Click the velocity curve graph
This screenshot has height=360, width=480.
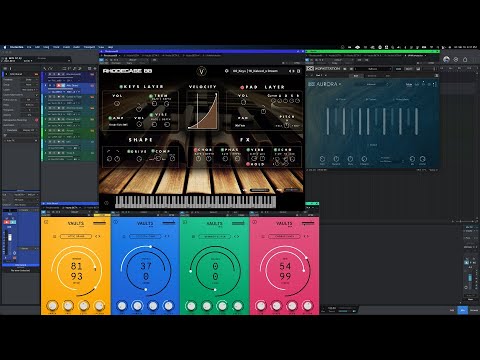(203, 111)
